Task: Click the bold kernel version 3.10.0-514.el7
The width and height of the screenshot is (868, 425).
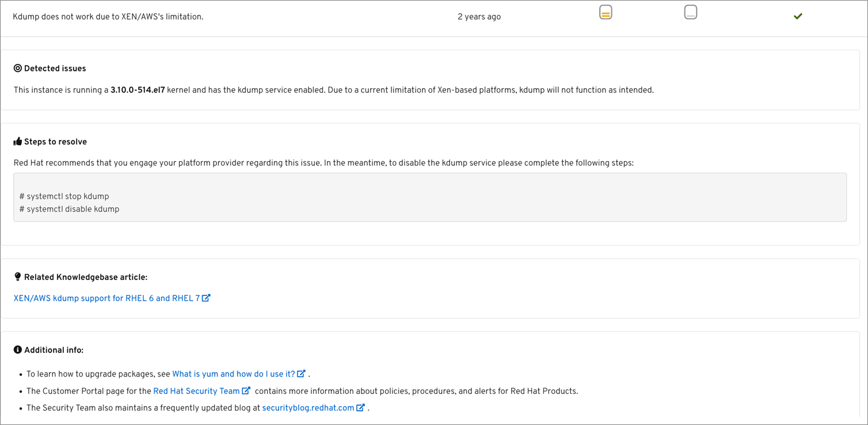Action: [138, 90]
